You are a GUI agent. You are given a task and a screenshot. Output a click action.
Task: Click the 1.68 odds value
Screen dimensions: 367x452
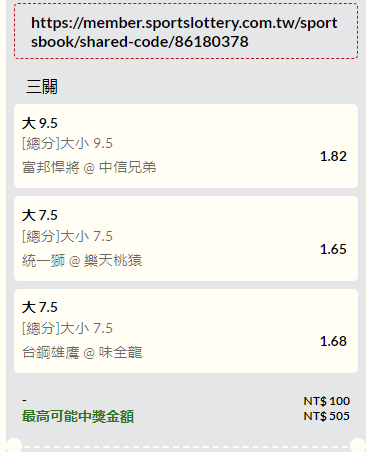coord(333,341)
